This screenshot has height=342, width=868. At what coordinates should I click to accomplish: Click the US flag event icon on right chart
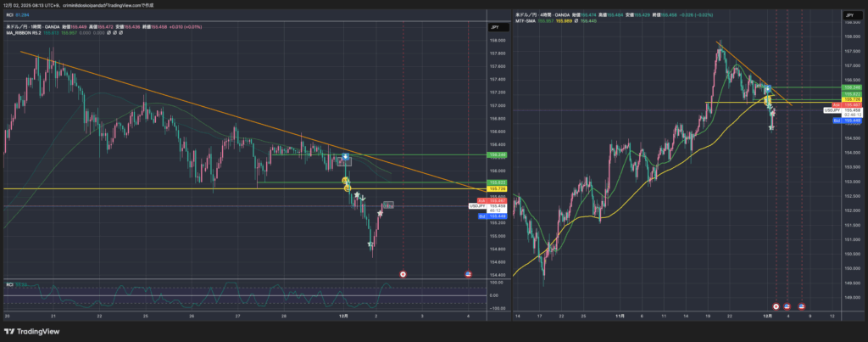coord(787,306)
